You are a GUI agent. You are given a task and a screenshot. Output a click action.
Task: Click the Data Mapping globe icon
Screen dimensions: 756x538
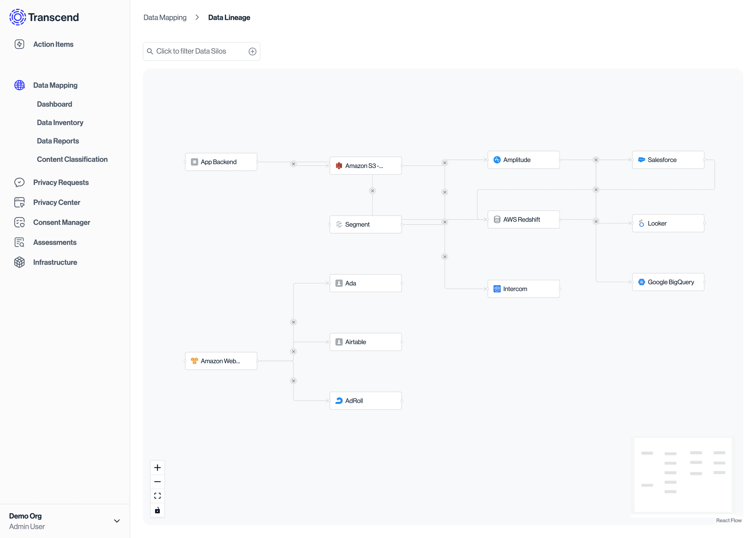19,85
